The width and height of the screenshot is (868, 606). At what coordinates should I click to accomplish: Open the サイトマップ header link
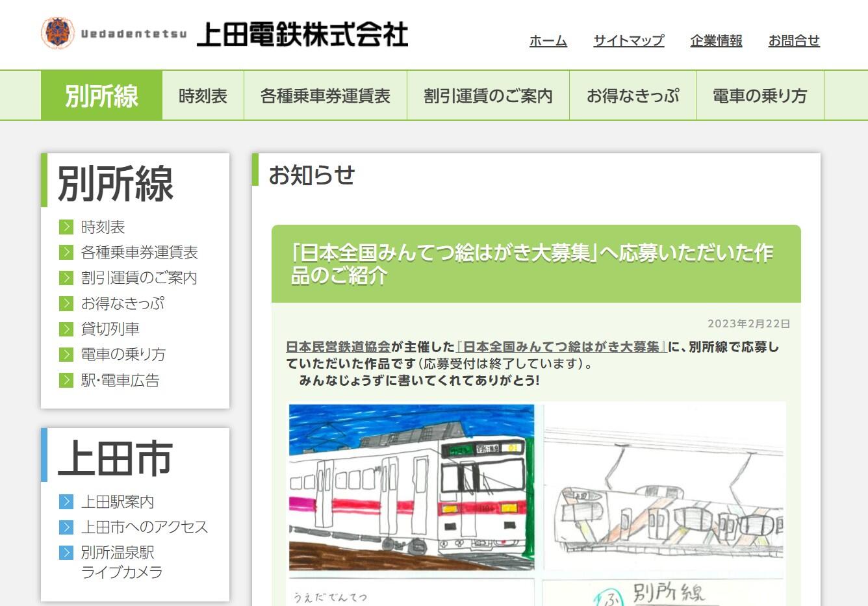[x=628, y=41]
